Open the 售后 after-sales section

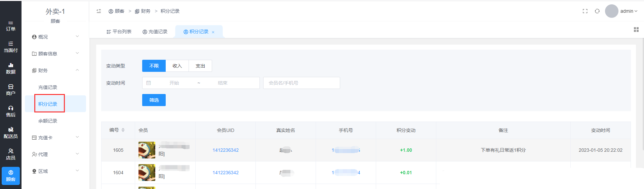pyautogui.click(x=10, y=111)
